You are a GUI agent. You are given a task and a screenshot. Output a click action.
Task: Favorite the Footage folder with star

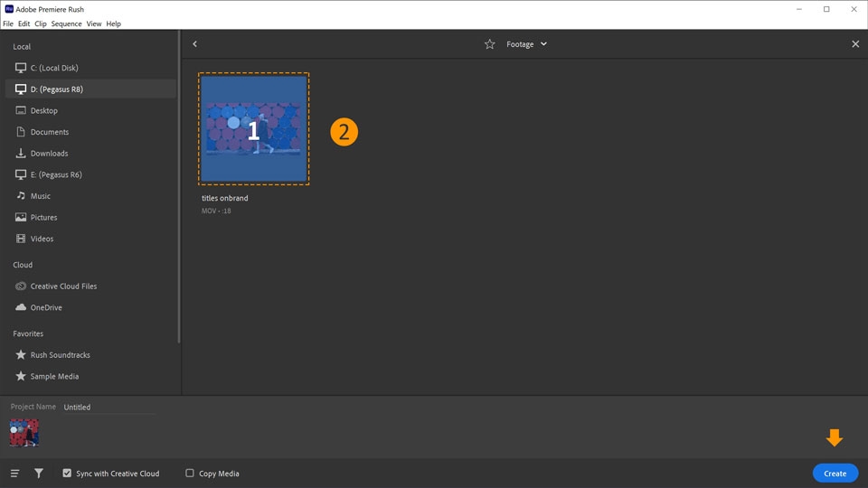489,44
